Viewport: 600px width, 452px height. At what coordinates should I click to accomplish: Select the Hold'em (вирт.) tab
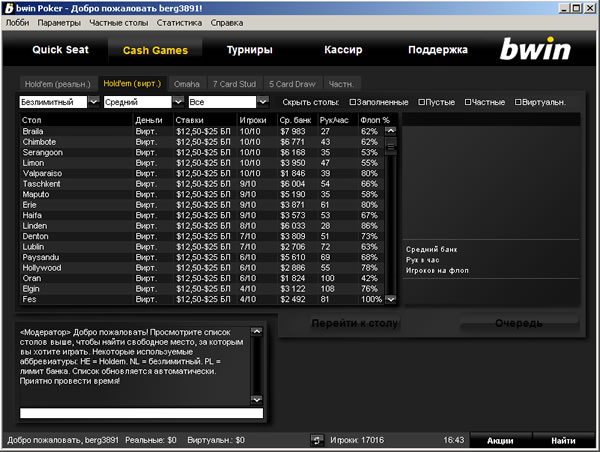tap(132, 83)
